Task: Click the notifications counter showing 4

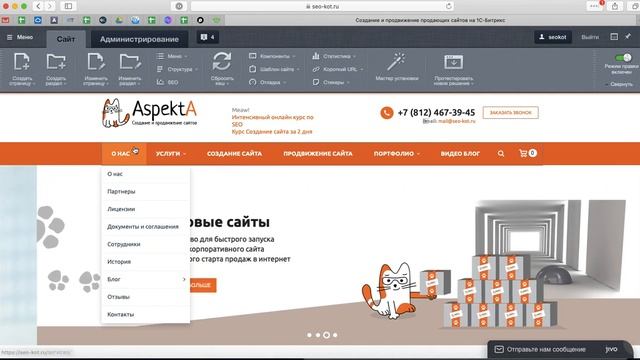Action: point(208,37)
